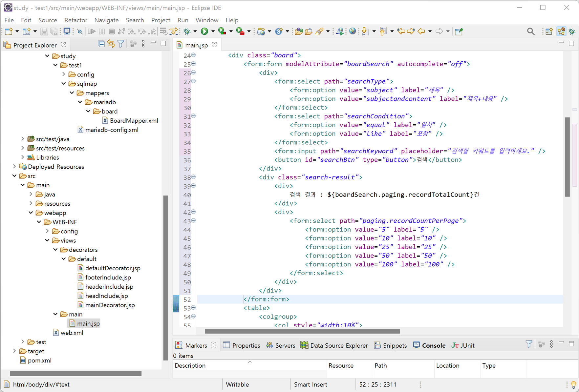Image resolution: width=579 pixels, height=392 pixels.
Task: Open the Source menu
Action: [x=48, y=20]
